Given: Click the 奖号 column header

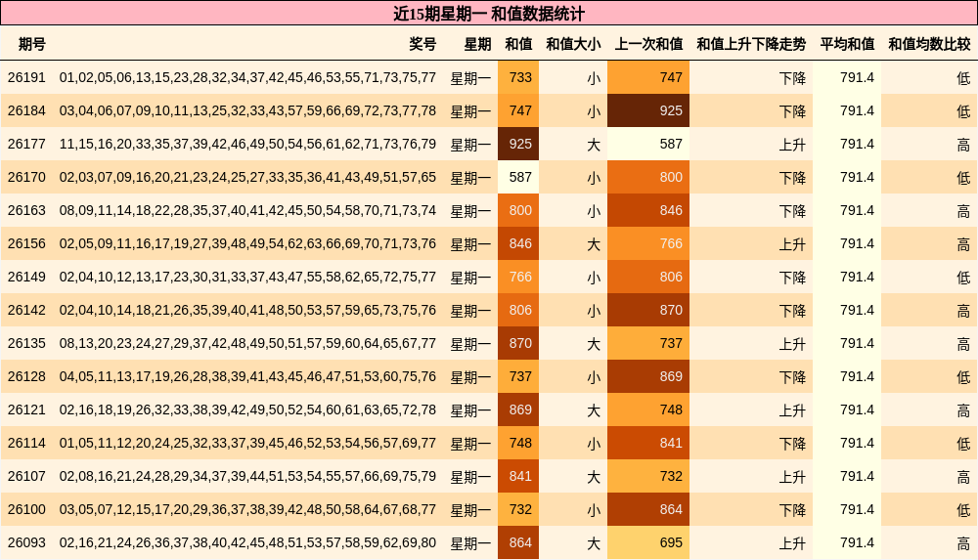Looking at the screenshot, I should pyautogui.click(x=422, y=44).
